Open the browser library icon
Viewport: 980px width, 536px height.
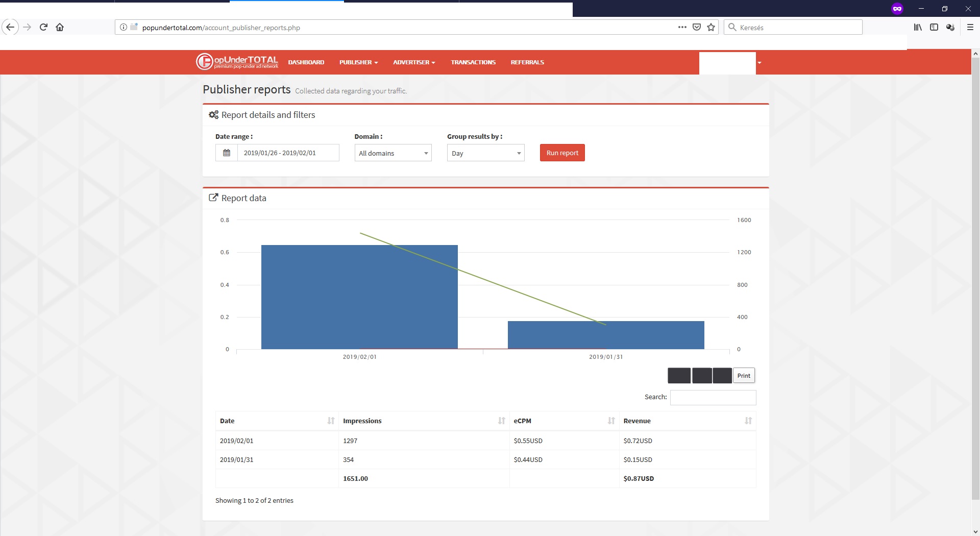point(918,28)
